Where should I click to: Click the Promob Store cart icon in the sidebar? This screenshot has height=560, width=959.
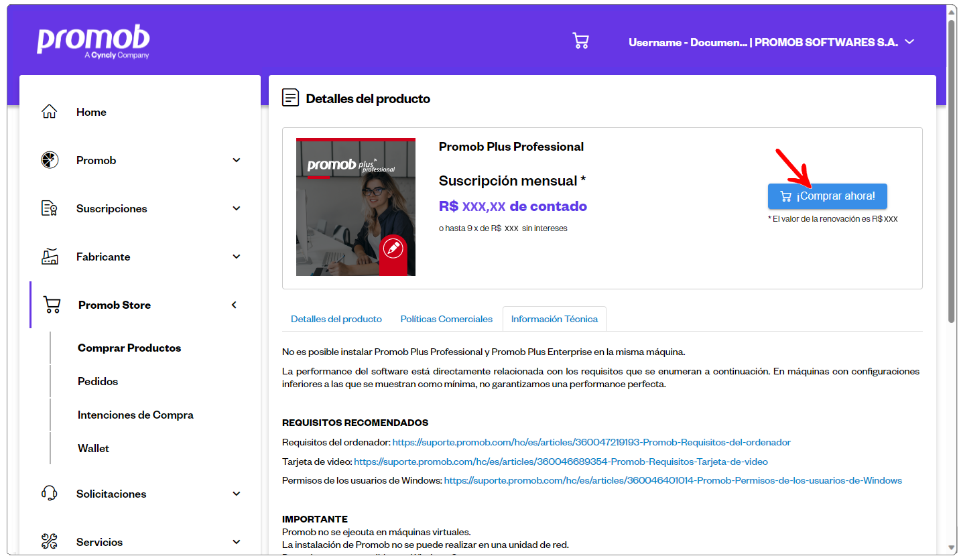tap(52, 305)
